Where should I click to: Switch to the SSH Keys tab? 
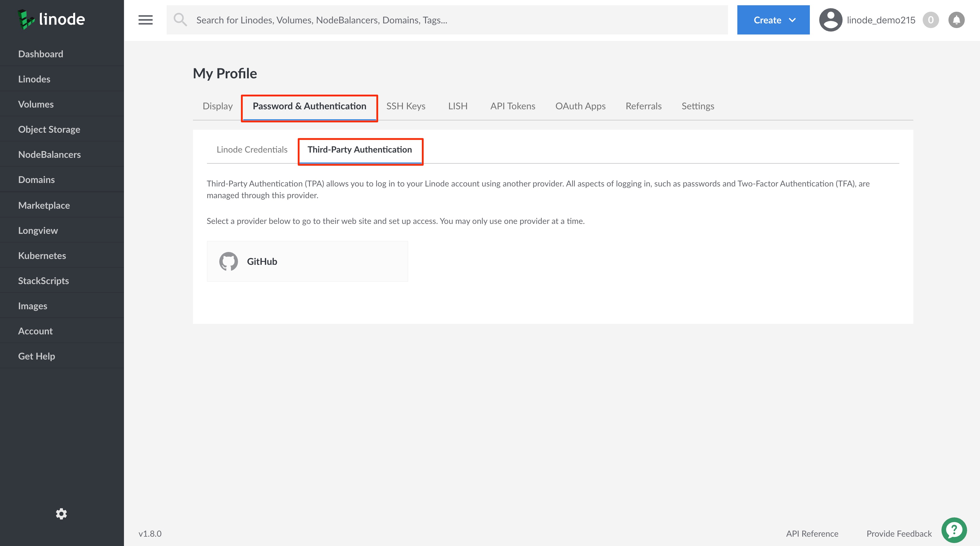pyautogui.click(x=406, y=106)
